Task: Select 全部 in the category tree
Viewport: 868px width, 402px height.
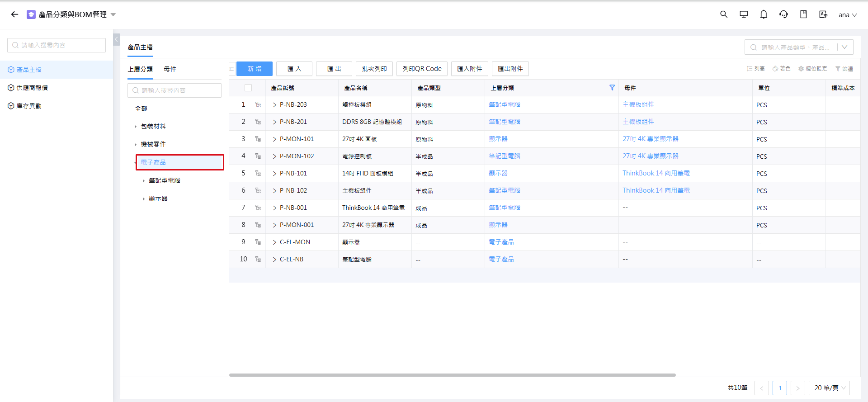Action: coord(141,109)
